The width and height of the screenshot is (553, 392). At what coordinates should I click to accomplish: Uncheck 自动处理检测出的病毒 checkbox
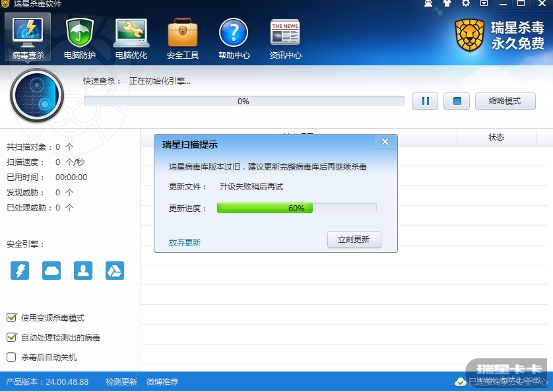point(11,337)
